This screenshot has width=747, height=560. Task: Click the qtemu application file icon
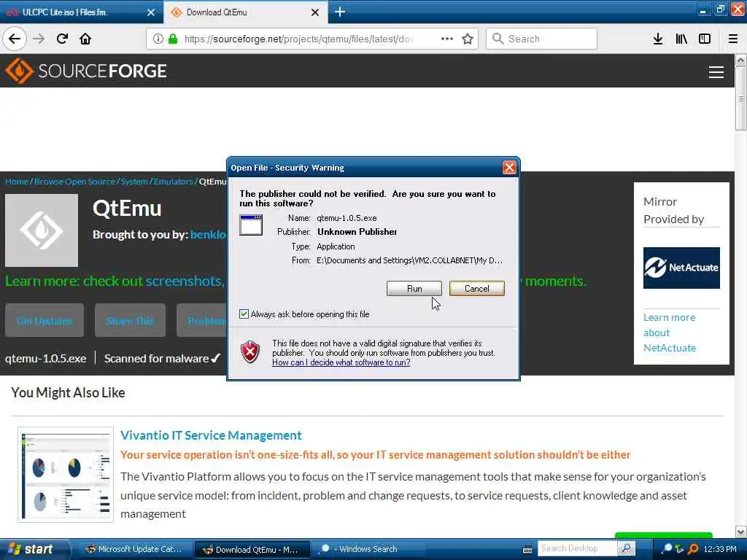pyautogui.click(x=251, y=225)
